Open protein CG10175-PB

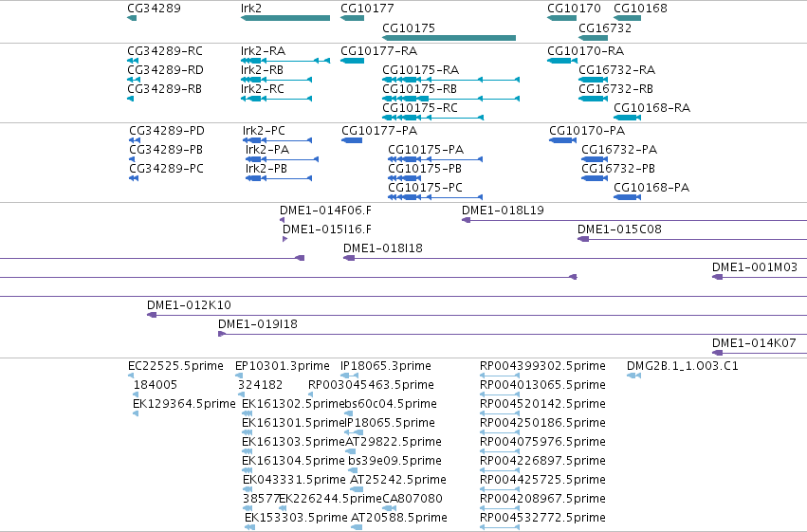click(x=425, y=169)
